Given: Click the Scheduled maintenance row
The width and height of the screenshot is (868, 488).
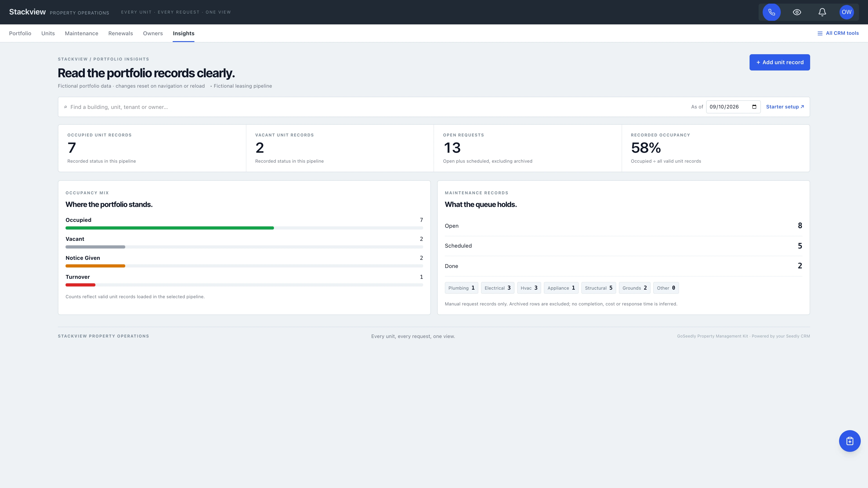Looking at the screenshot, I should [x=623, y=246].
